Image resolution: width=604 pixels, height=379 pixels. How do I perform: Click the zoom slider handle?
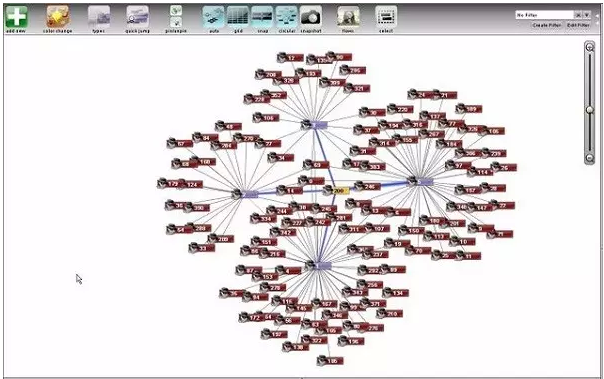click(590, 110)
